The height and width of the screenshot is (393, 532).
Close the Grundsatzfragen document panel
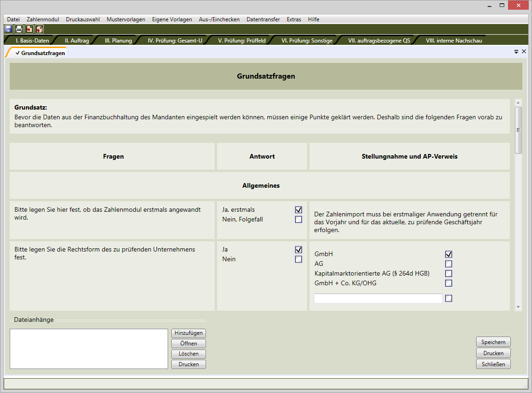[524, 52]
